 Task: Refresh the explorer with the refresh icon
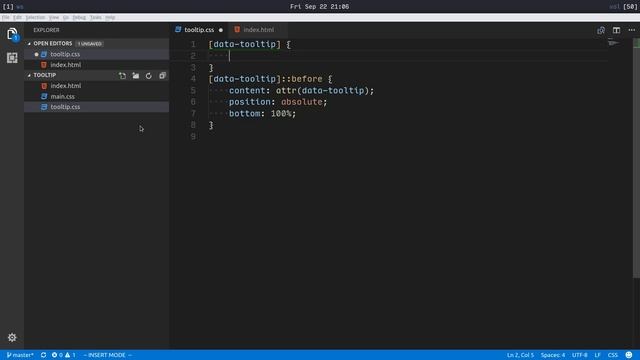(x=149, y=76)
